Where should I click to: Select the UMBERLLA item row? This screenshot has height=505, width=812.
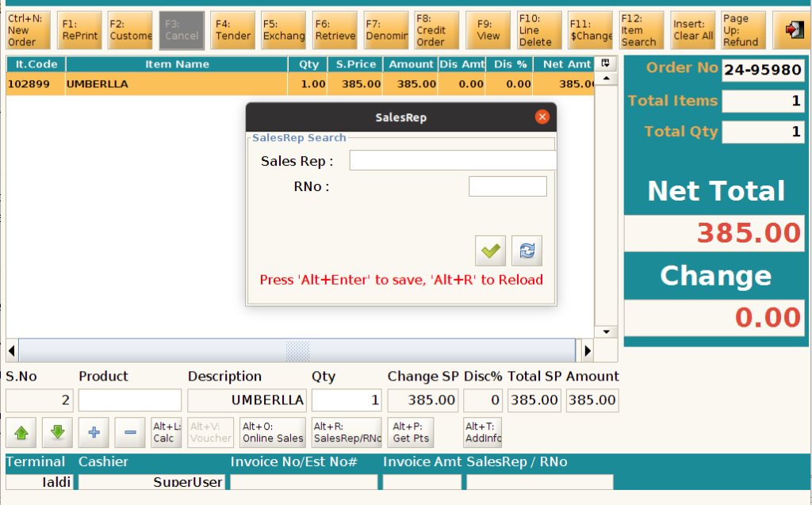[300, 84]
